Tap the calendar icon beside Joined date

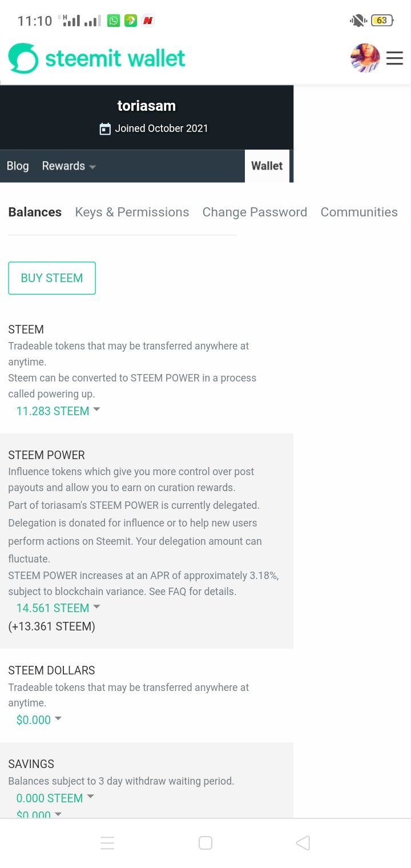click(105, 128)
